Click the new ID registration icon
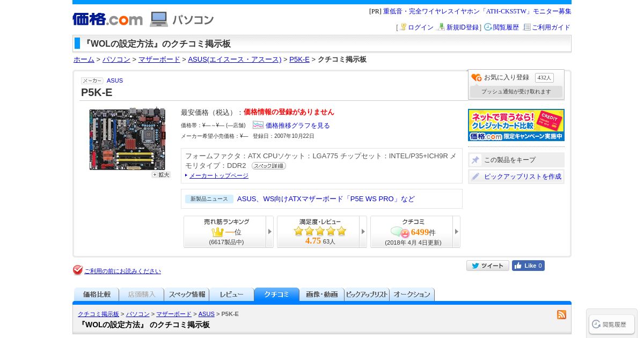This screenshot has width=644, height=338. 441,27
